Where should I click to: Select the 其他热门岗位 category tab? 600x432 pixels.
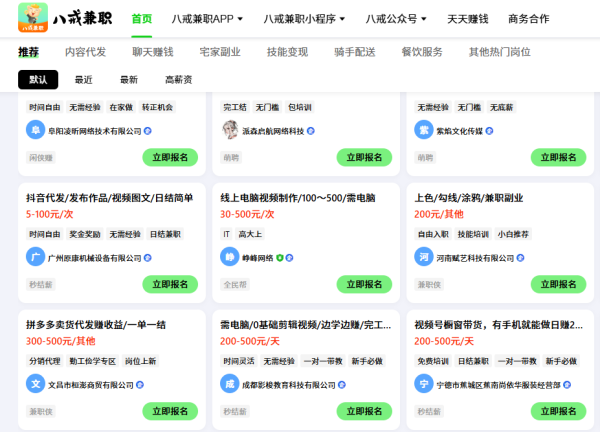[x=500, y=52]
